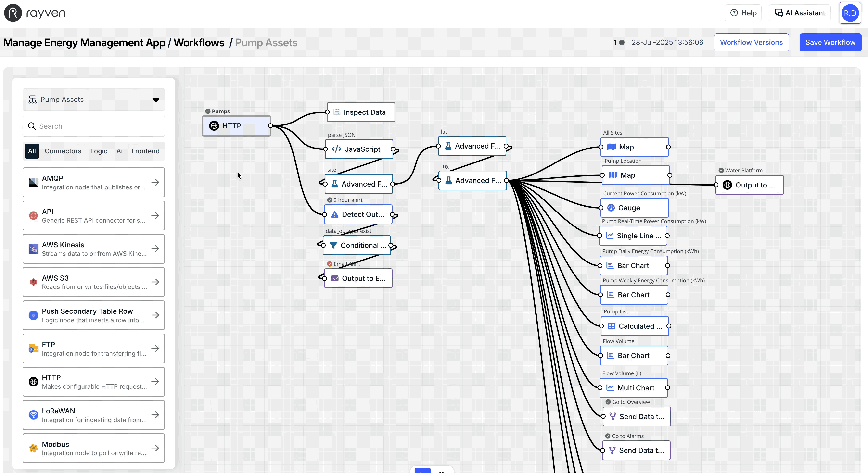868x473 pixels.
Task: Click the API red icon
Action: pyautogui.click(x=33, y=216)
